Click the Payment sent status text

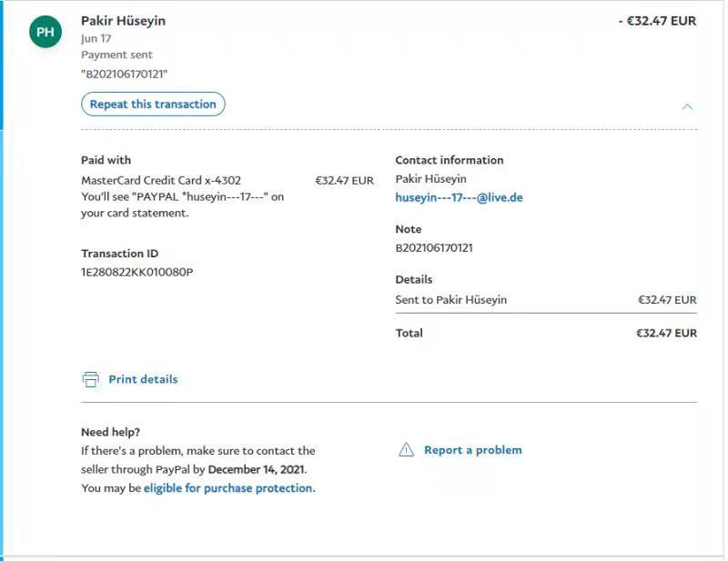point(116,55)
